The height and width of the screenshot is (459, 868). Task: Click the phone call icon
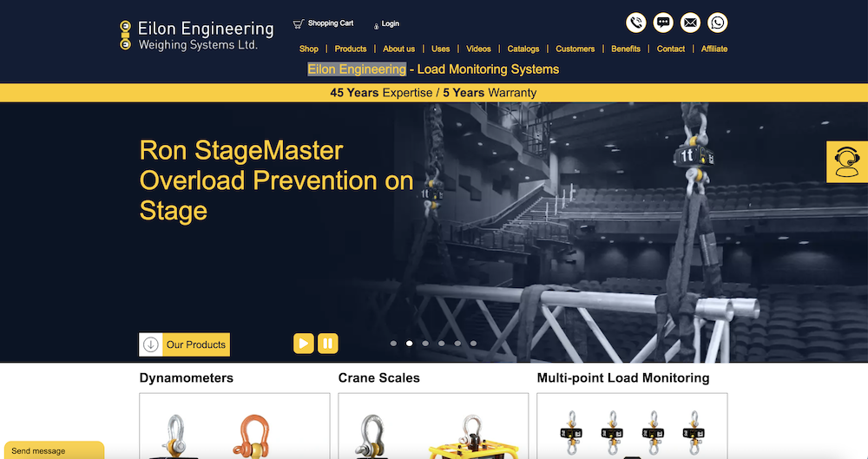pos(636,23)
